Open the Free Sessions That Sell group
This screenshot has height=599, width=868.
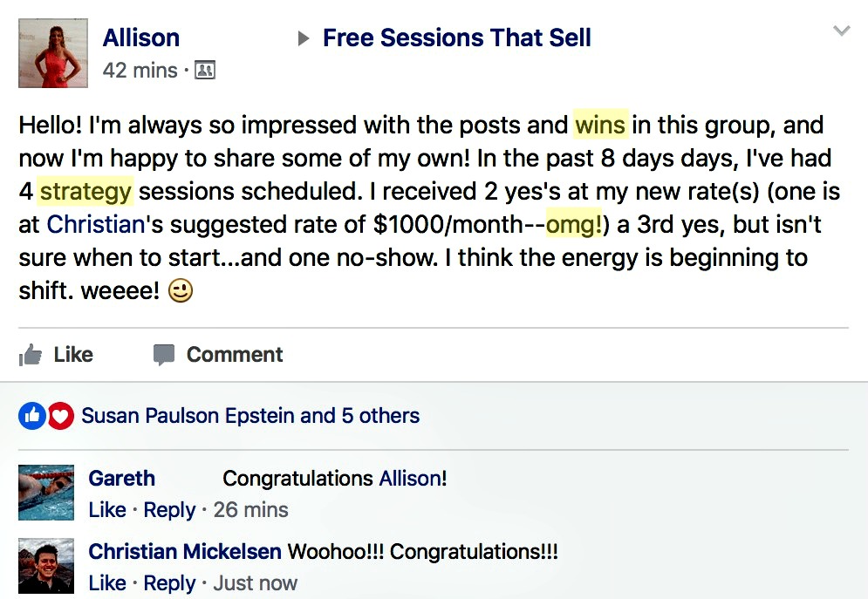coord(457,37)
